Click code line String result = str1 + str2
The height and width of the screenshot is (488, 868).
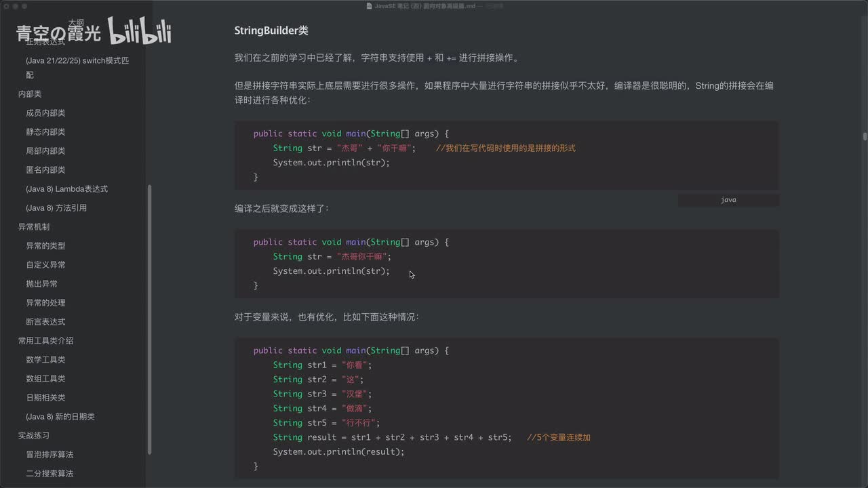click(x=393, y=437)
